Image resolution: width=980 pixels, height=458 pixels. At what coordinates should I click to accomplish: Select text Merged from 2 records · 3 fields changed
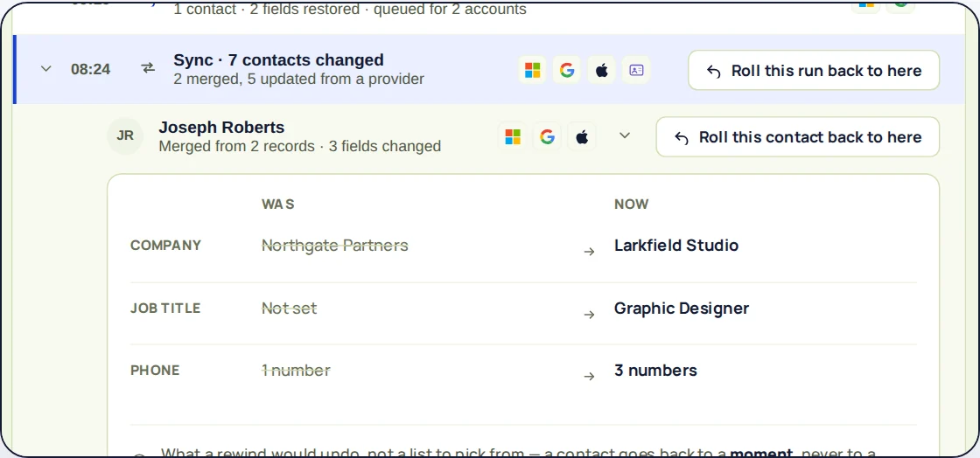pos(300,146)
